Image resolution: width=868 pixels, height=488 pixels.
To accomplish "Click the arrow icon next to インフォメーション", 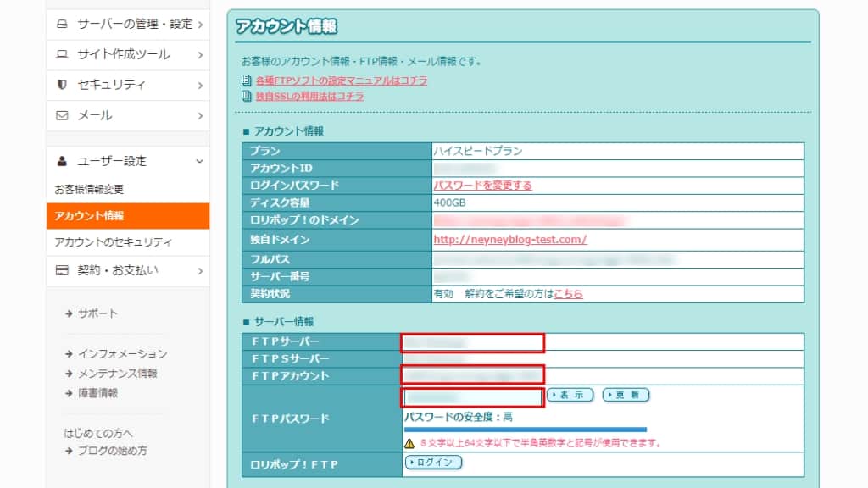I will [69, 354].
